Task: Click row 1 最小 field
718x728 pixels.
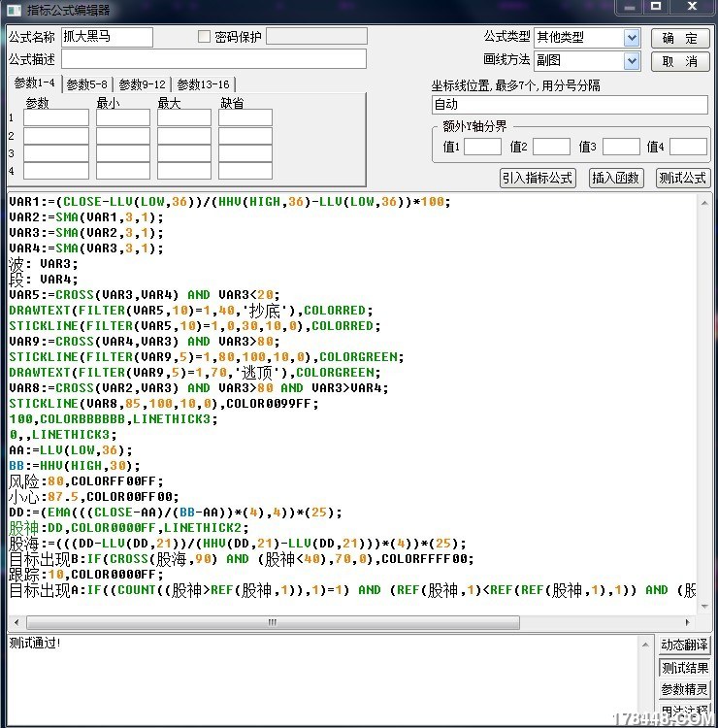Action: point(123,117)
